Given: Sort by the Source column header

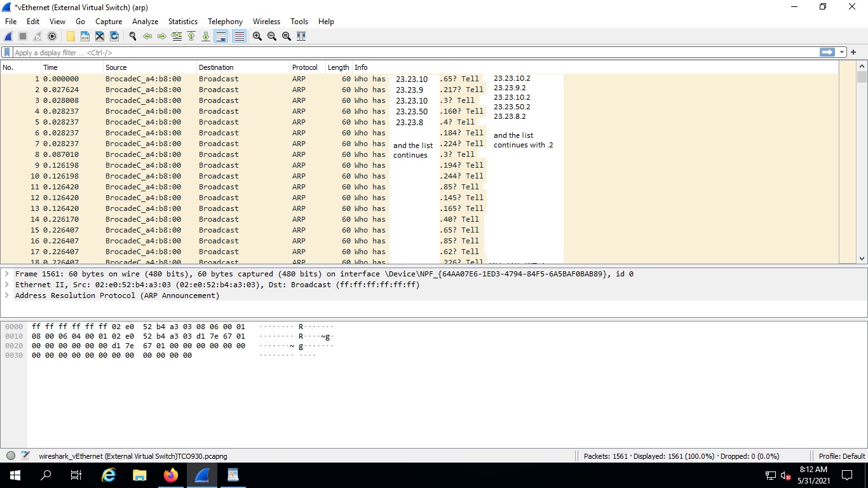Looking at the screenshot, I should [150, 67].
